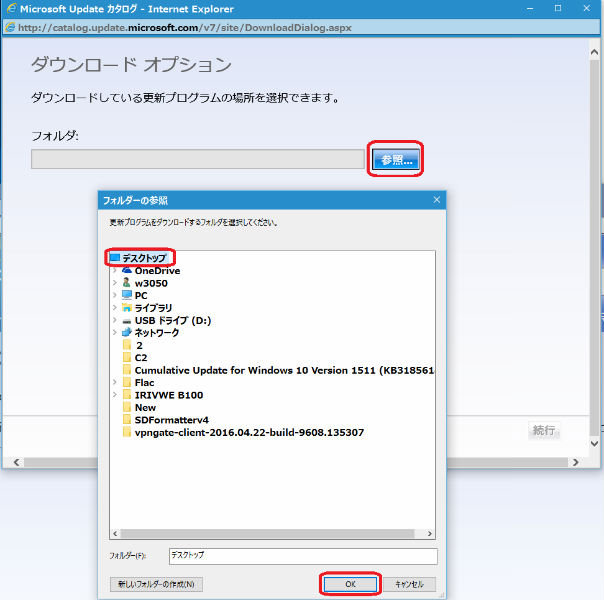This screenshot has height=600, width=604.
Task: Select the SDFormatterv4 folder icon
Action: tap(127, 419)
